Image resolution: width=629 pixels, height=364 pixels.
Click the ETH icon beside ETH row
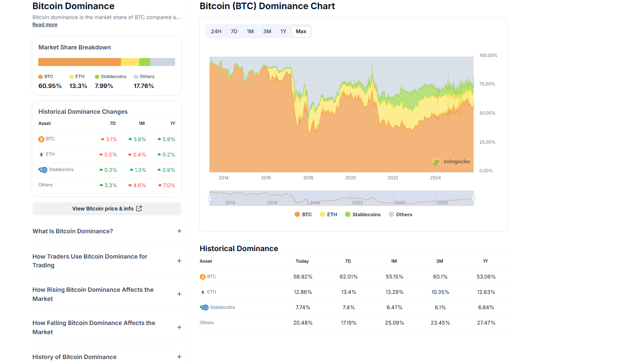[41, 154]
